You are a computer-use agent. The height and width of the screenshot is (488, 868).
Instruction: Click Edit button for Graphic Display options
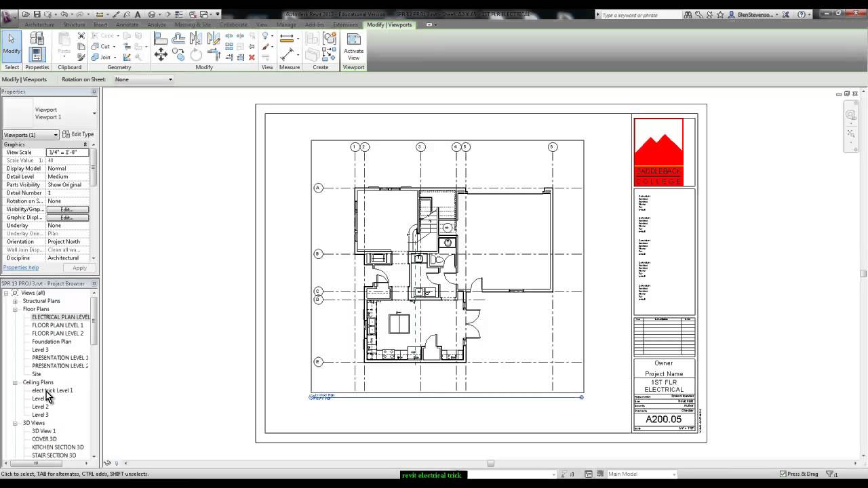point(66,218)
